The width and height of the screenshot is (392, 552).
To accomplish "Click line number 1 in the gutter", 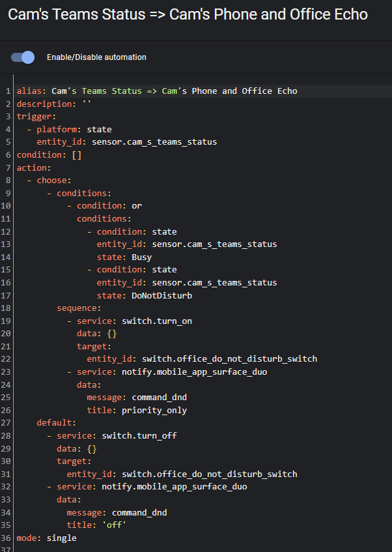I will [x=8, y=91].
